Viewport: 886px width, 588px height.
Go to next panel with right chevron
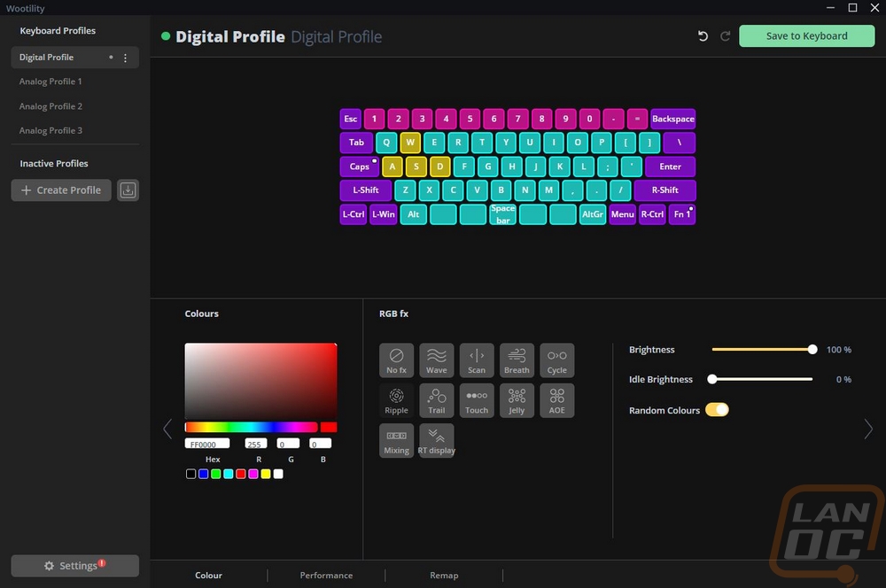click(868, 429)
